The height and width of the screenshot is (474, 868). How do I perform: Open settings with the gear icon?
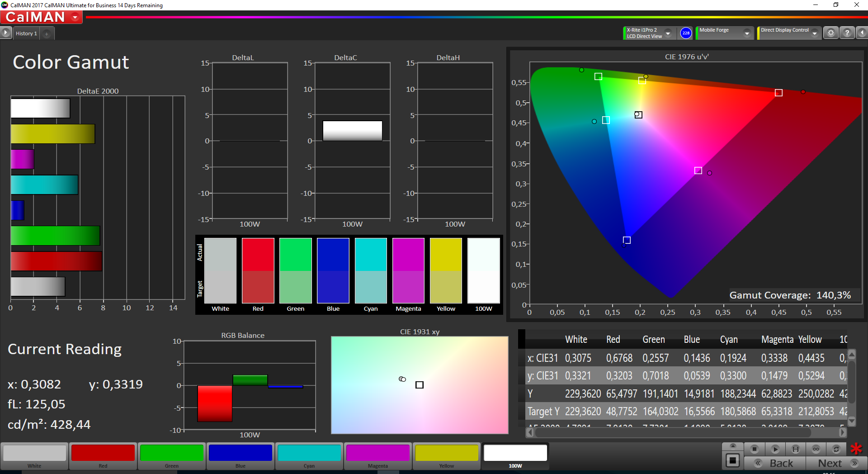coord(830,33)
